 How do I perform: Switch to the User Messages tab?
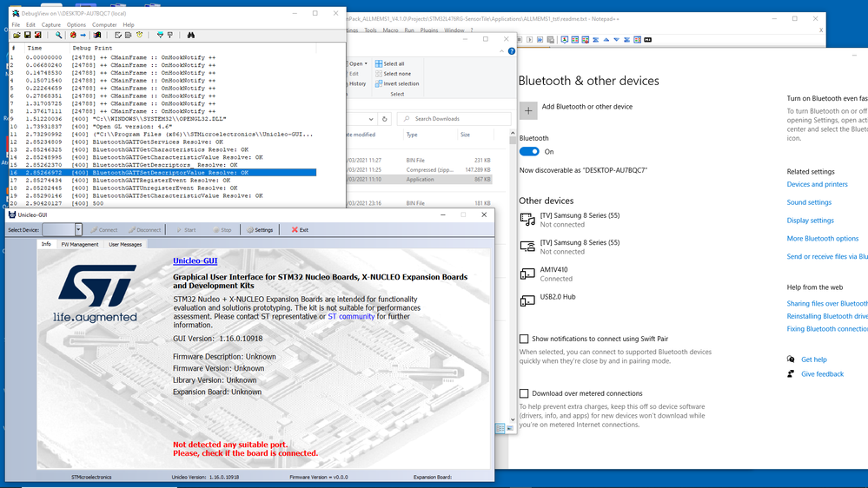point(125,244)
